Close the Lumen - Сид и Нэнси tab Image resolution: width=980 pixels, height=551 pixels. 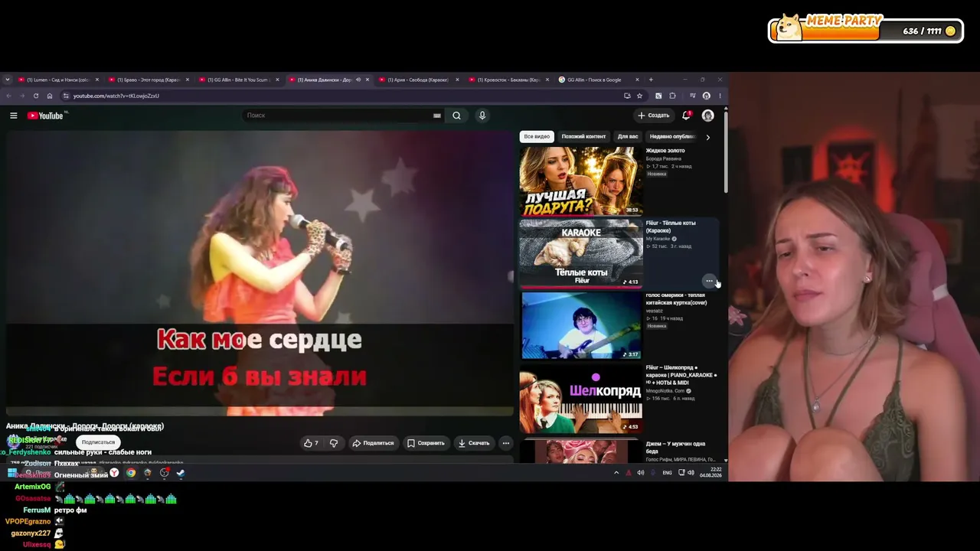(97, 80)
